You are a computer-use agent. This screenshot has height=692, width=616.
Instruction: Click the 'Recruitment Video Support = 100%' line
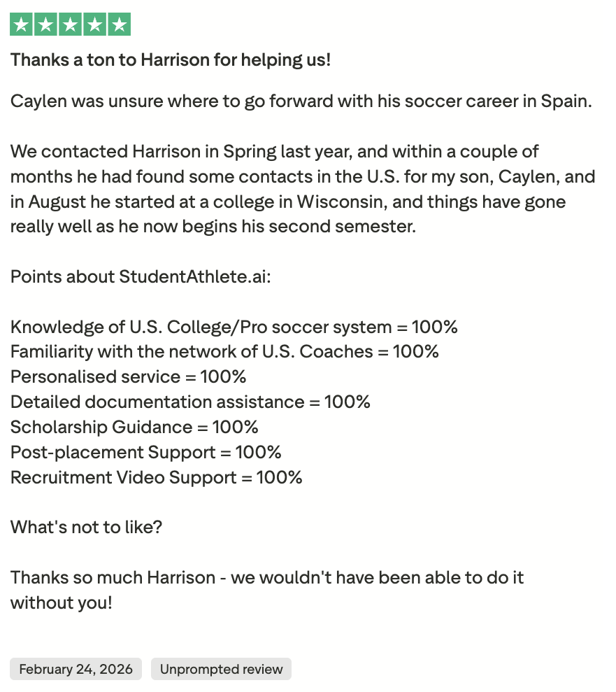[x=157, y=477]
